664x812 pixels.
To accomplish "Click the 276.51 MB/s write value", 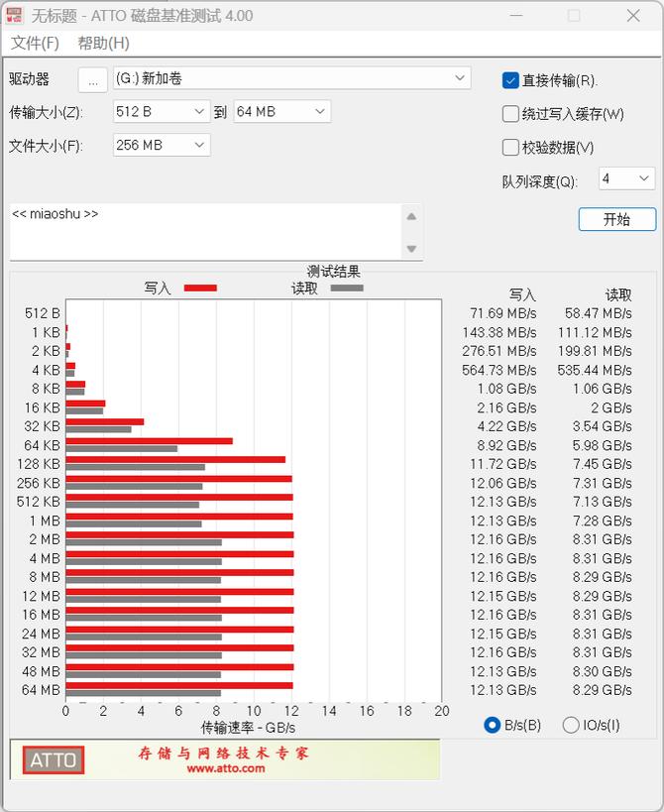I will click(x=499, y=351).
